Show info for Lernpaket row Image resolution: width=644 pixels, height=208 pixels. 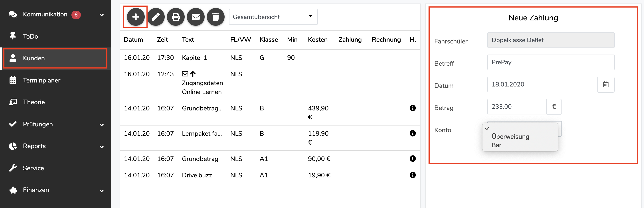tap(413, 133)
